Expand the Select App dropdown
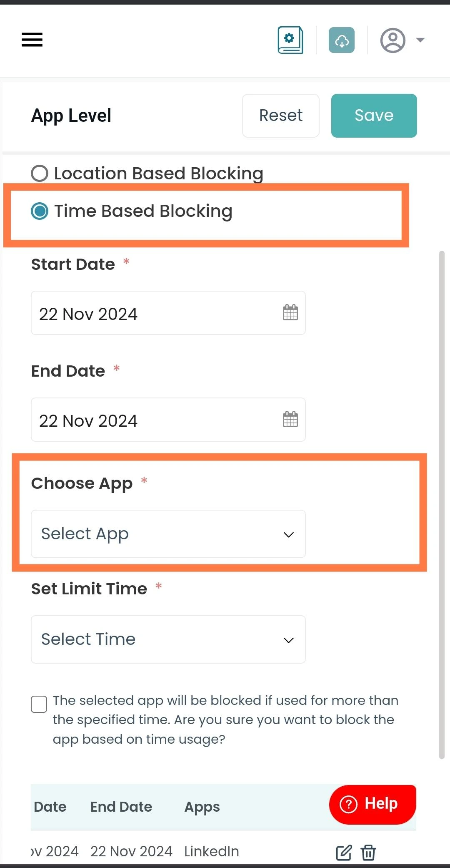Viewport: 450px width, 868px height. [x=168, y=534]
